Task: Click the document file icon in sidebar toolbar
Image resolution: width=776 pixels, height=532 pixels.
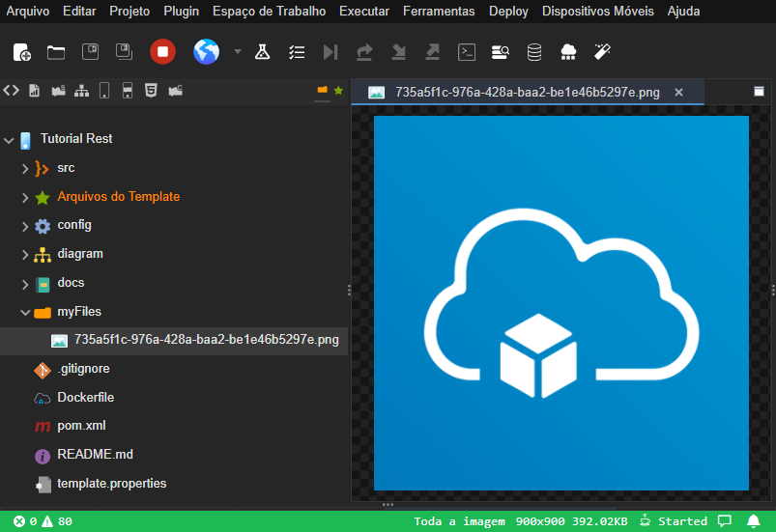Action: click(x=34, y=91)
